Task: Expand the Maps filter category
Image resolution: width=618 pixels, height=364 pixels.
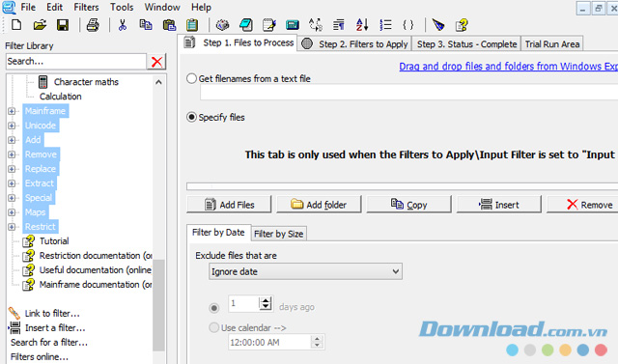Action: (12, 212)
